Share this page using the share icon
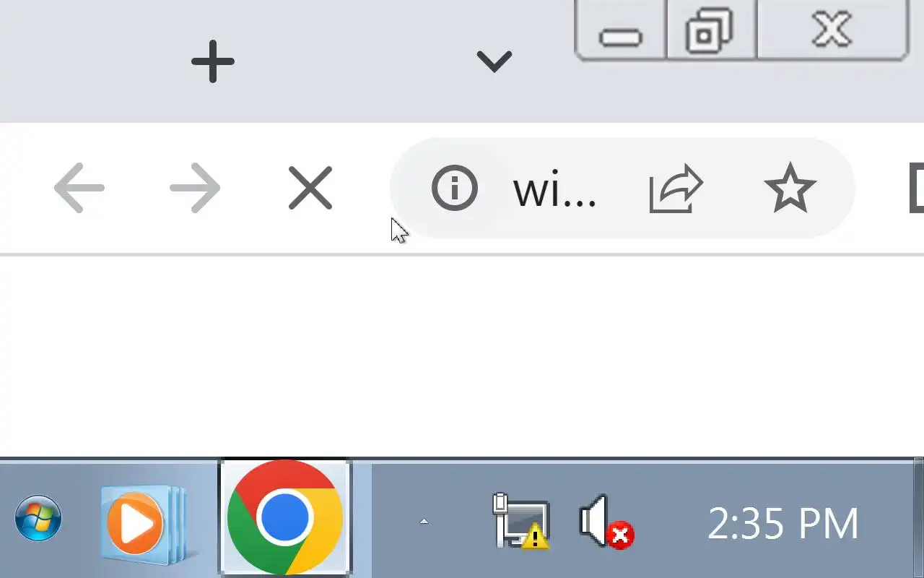Viewport: 924px width, 578px height. pyautogui.click(x=676, y=189)
